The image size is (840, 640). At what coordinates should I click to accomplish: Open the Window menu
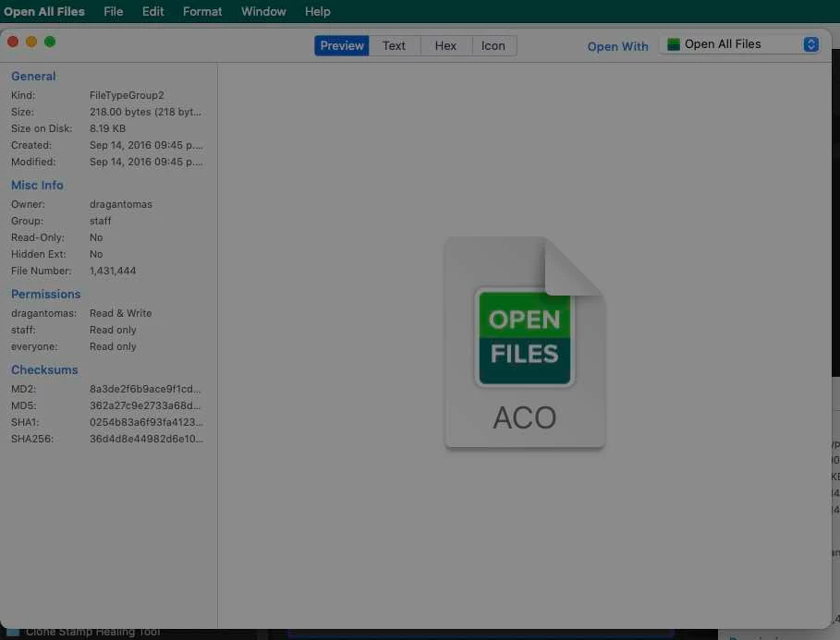click(x=263, y=11)
